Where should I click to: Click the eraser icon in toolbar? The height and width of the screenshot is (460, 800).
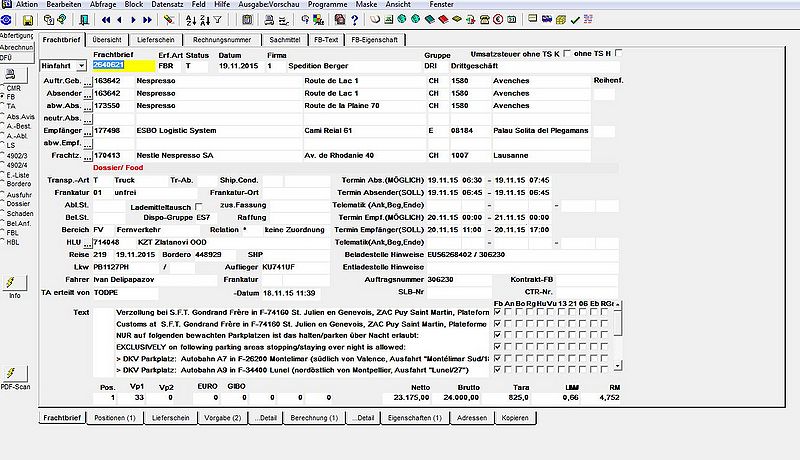(x=168, y=20)
